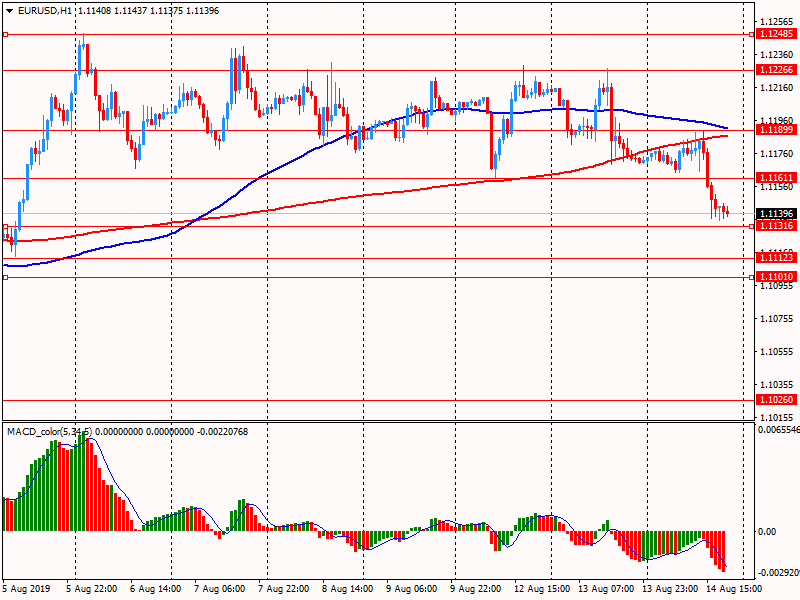800x600 pixels.
Task: Select the 1.11010 price level label
Action: (x=776, y=276)
